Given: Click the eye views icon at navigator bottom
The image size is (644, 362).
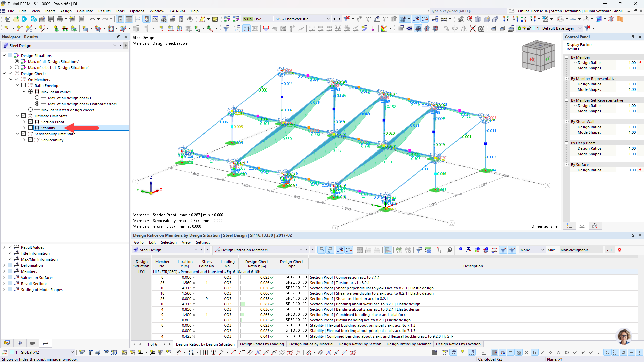Looking at the screenshot, I should tap(20, 343).
